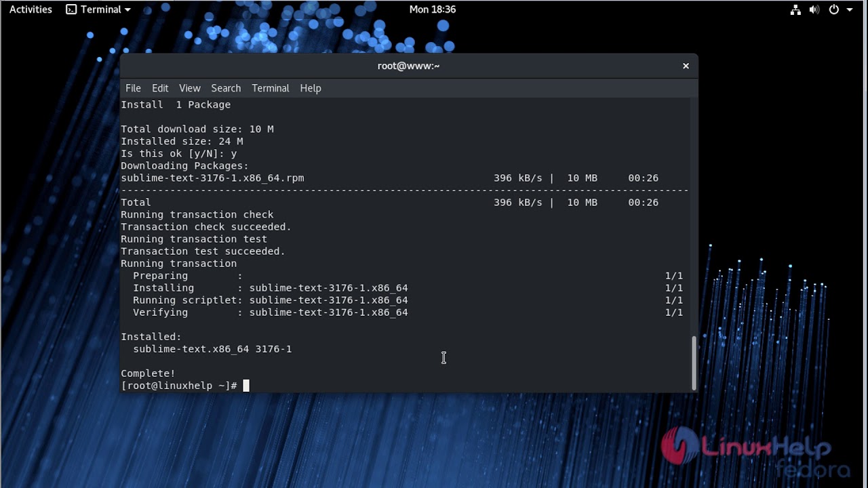868x488 pixels.
Task: Expand the Terminal app menu arrow
Action: tap(128, 10)
